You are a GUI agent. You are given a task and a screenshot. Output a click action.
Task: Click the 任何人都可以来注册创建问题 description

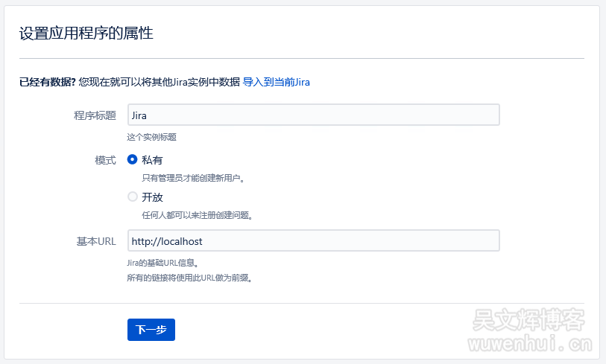[x=198, y=216]
